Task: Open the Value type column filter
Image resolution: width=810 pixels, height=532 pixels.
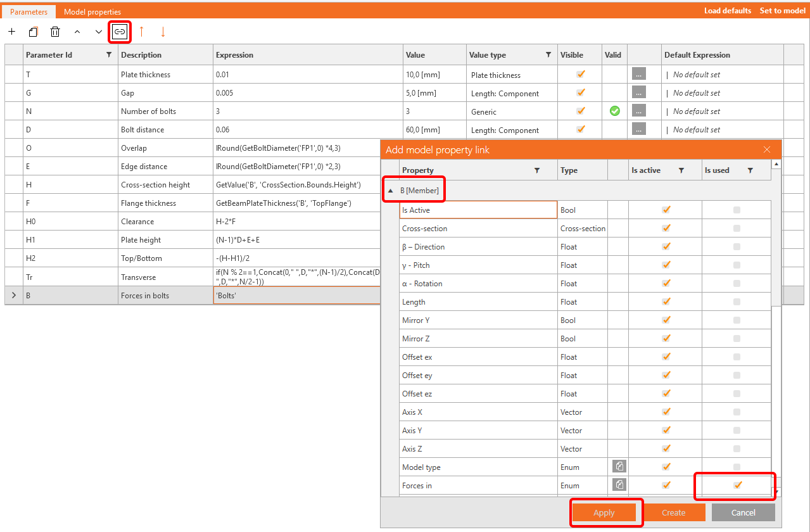Action: tap(548, 55)
